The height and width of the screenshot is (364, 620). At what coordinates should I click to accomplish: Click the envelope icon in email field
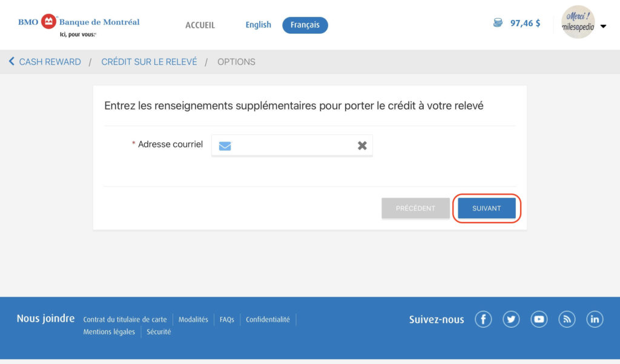pos(225,146)
